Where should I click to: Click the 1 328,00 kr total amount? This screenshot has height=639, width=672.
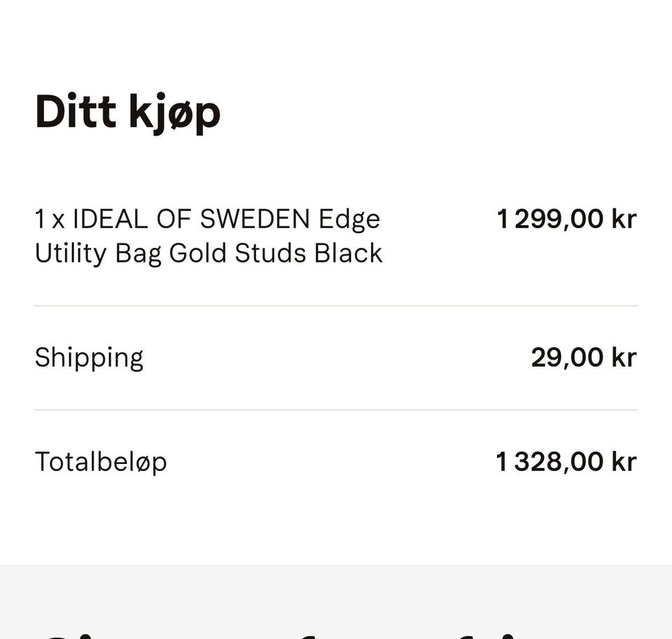(566, 462)
